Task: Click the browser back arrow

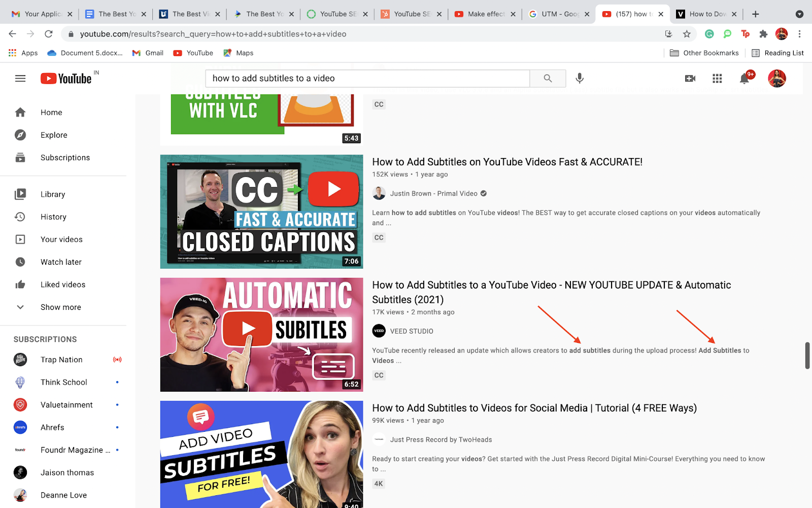Action: coord(12,34)
